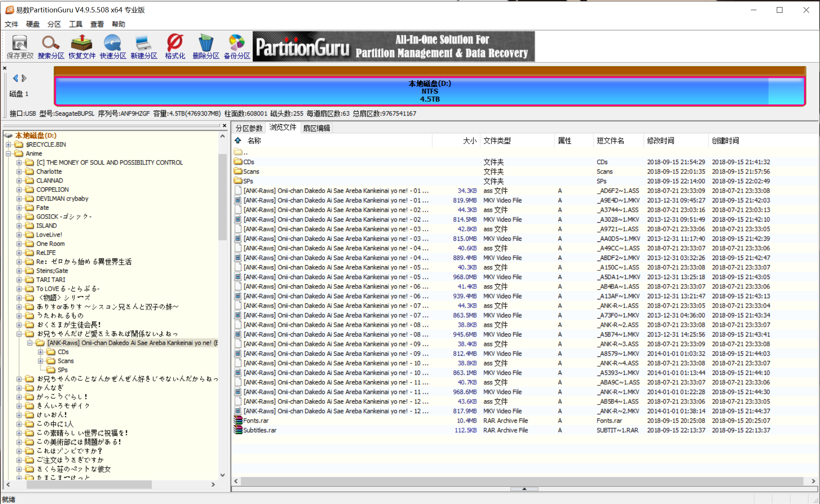Select the 819.9MB episode 01 MKV file
The width and height of the screenshot is (820, 504).
coord(331,200)
